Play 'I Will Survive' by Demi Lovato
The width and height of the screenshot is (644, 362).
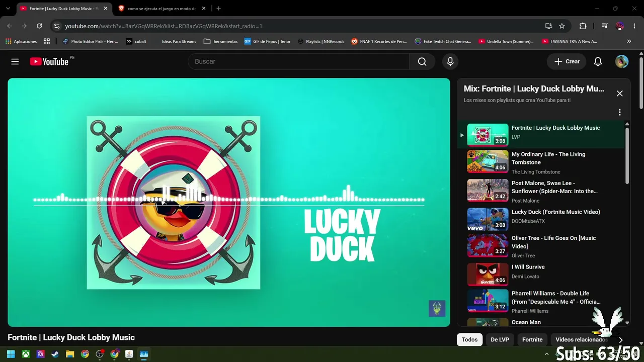pyautogui.click(x=541, y=274)
